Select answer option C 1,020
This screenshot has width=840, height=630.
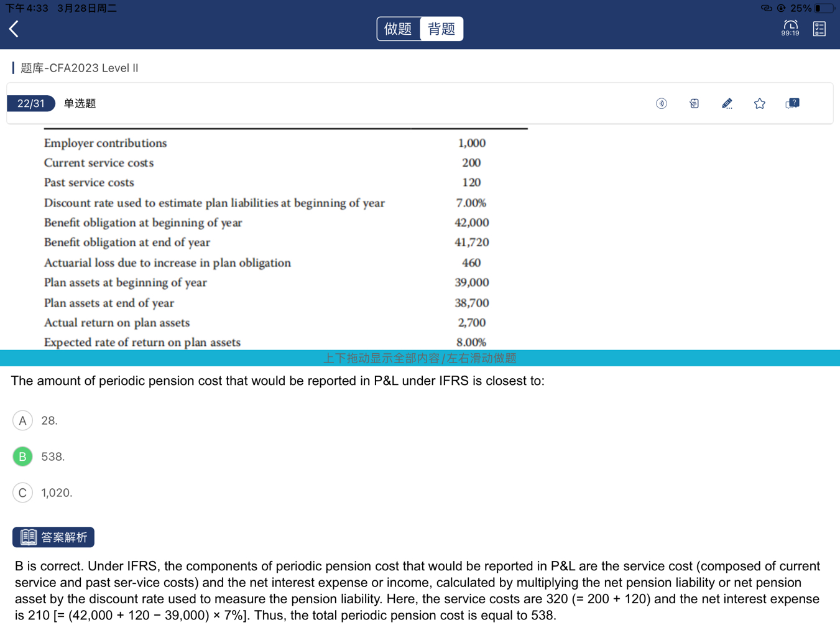[x=23, y=493]
